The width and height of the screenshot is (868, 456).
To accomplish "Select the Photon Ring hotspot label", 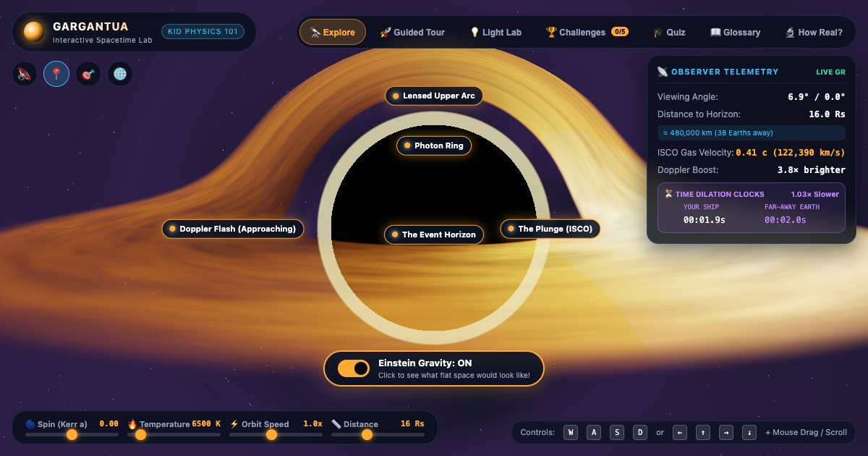I will coord(433,145).
